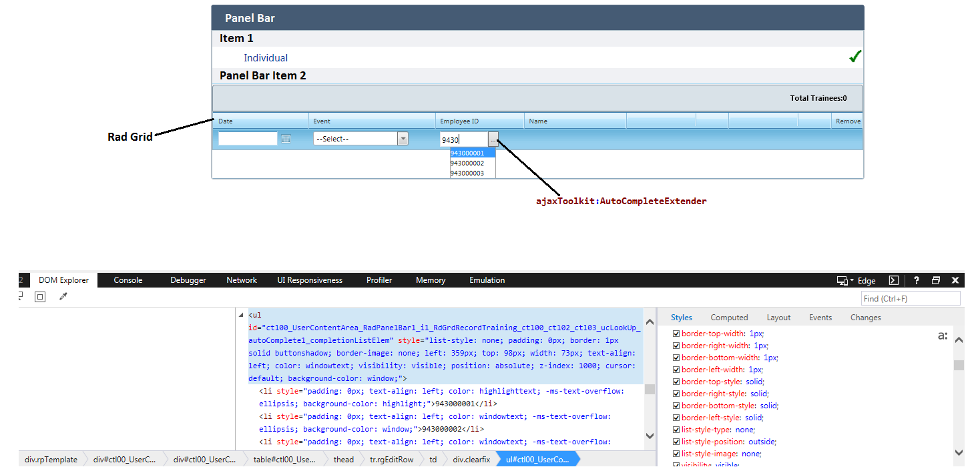Select div.rpTemplate breadcrumb

51,460
